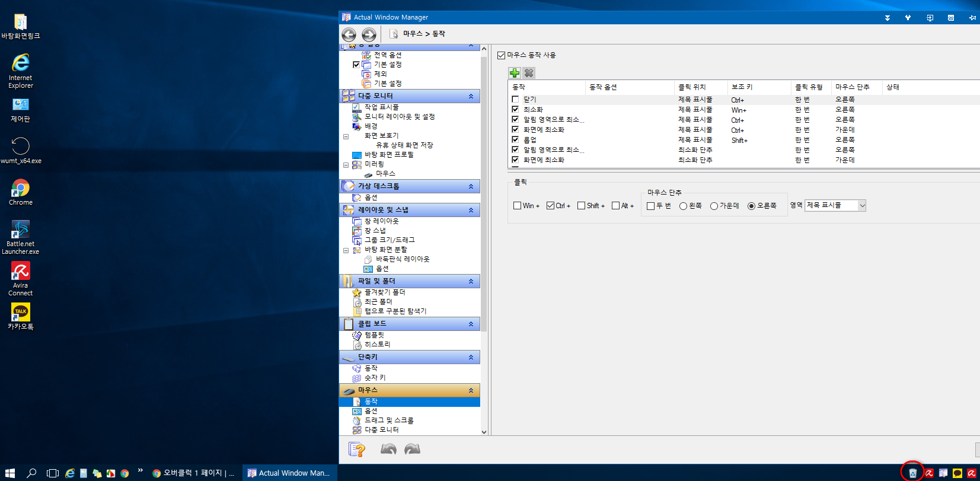This screenshot has height=481, width=980.
Task: Select 히스토리 under 클립 보드
Action: point(377,345)
